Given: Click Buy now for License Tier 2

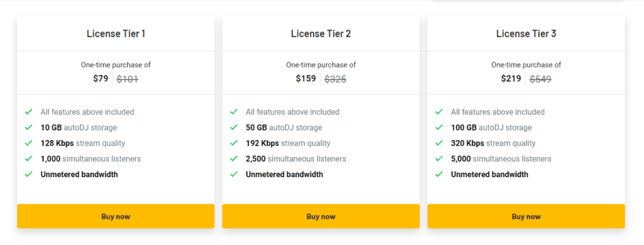Looking at the screenshot, I should (x=321, y=216).
